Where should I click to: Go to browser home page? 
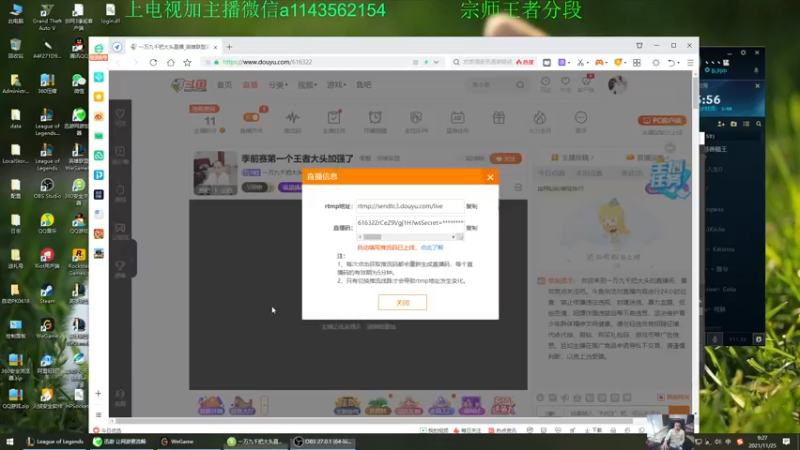coord(170,62)
